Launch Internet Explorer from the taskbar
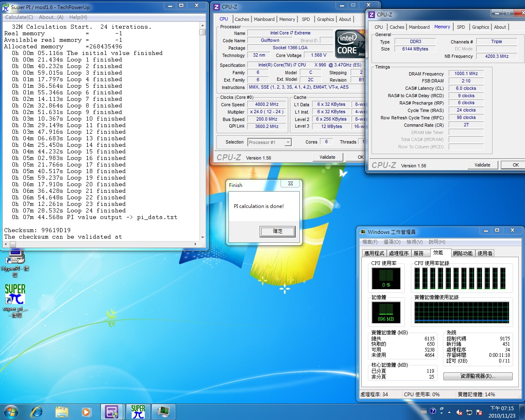This screenshot has height=420, width=525. pos(37,411)
